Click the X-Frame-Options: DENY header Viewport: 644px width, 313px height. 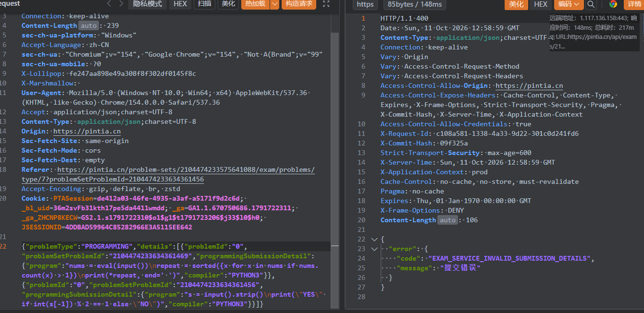click(x=422, y=210)
